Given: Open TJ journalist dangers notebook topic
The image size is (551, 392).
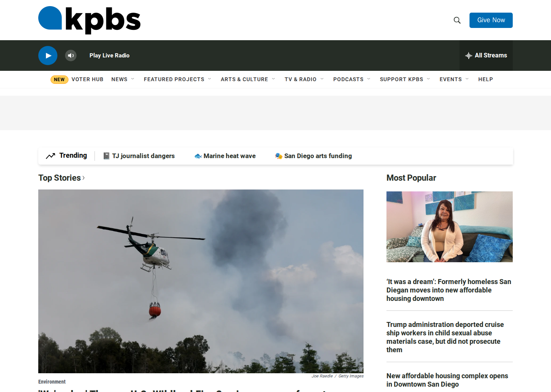Looking at the screenshot, I should pos(139,156).
